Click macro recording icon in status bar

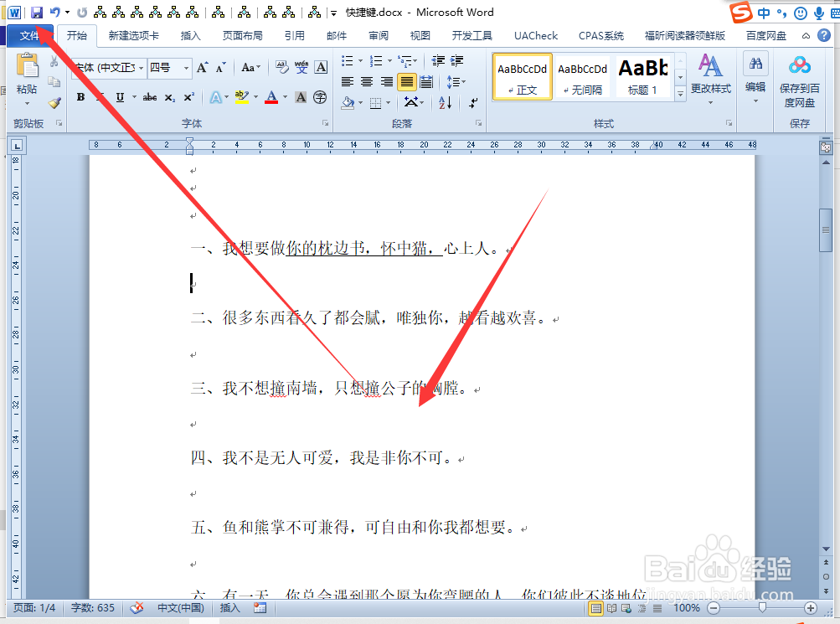coord(260,608)
